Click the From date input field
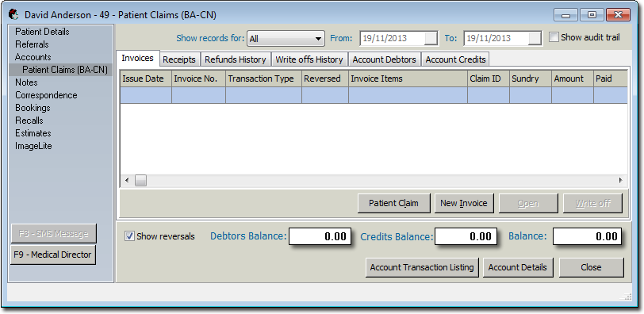The height and width of the screenshot is (314, 644). click(x=393, y=38)
